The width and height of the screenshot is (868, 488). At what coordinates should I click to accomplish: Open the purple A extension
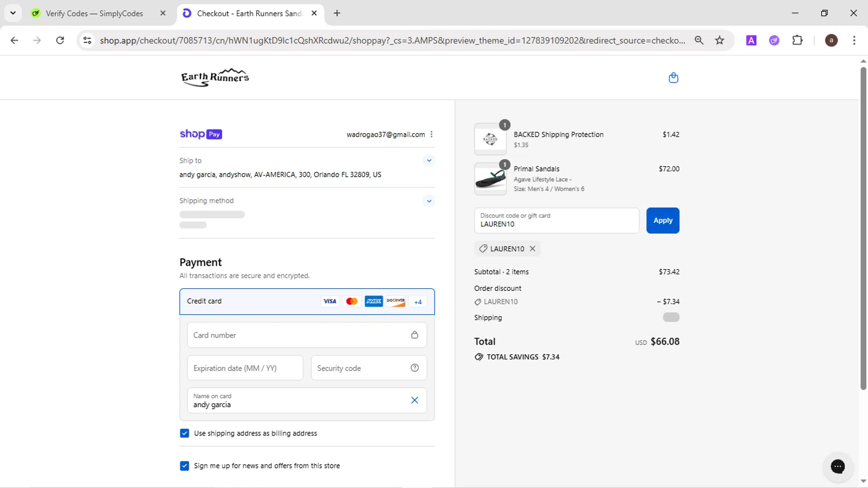click(751, 41)
